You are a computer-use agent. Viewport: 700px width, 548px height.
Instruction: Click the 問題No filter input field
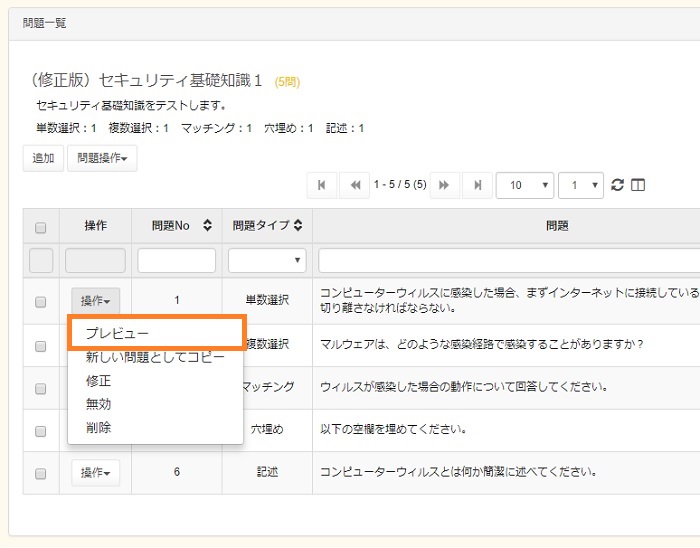[177, 261]
